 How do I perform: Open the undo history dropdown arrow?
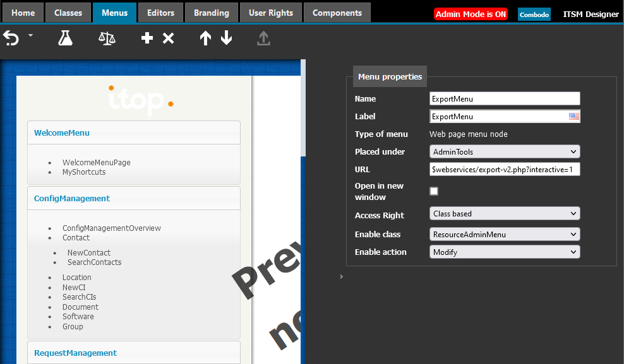[x=30, y=36]
